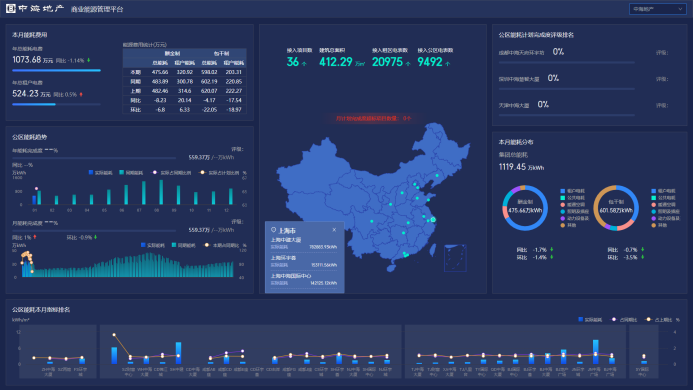Click the 酬金制 donut chart center

[525, 208]
